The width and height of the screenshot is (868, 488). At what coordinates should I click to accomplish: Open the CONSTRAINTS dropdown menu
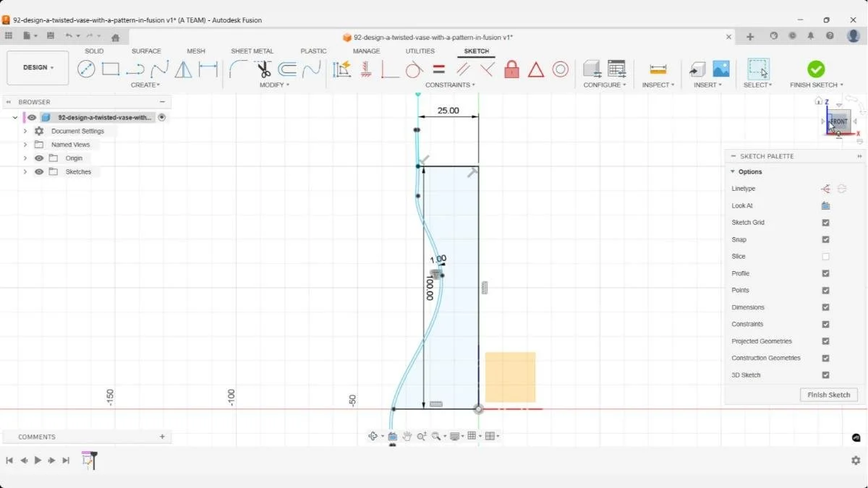click(x=450, y=85)
